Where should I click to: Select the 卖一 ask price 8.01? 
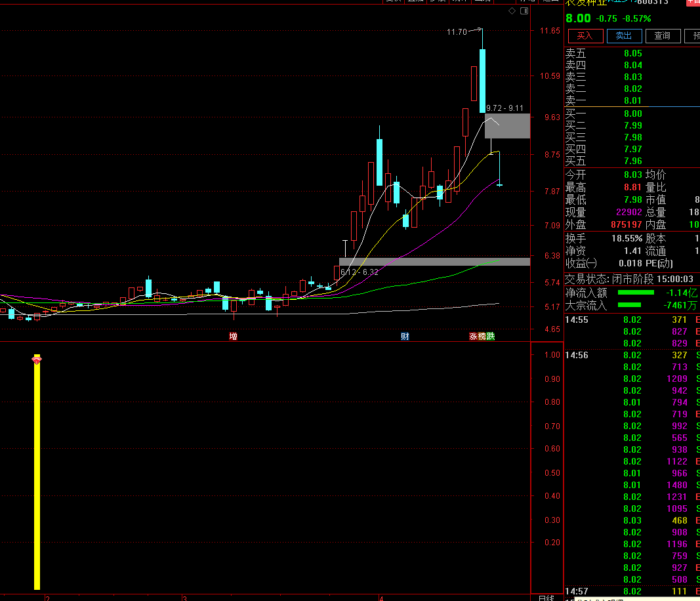(632, 100)
